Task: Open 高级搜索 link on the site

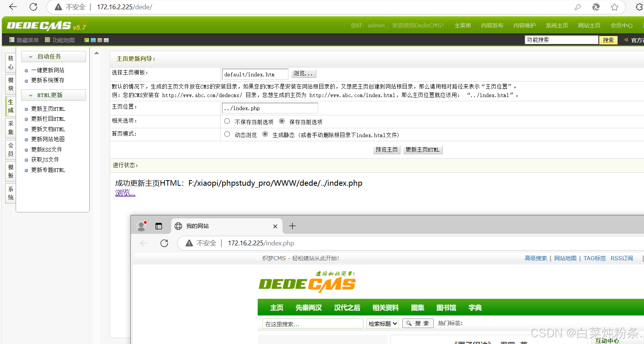Action: 536,258
